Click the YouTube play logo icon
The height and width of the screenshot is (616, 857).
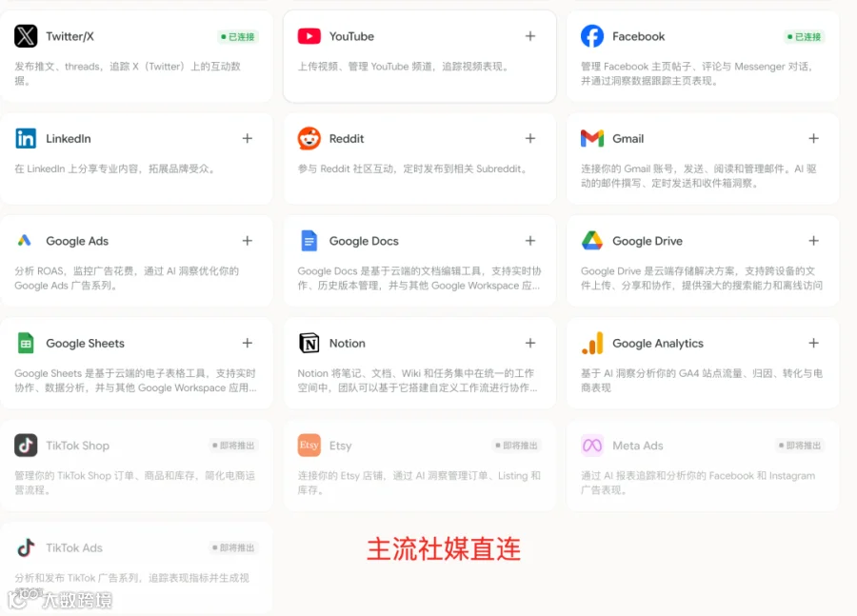pos(309,36)
